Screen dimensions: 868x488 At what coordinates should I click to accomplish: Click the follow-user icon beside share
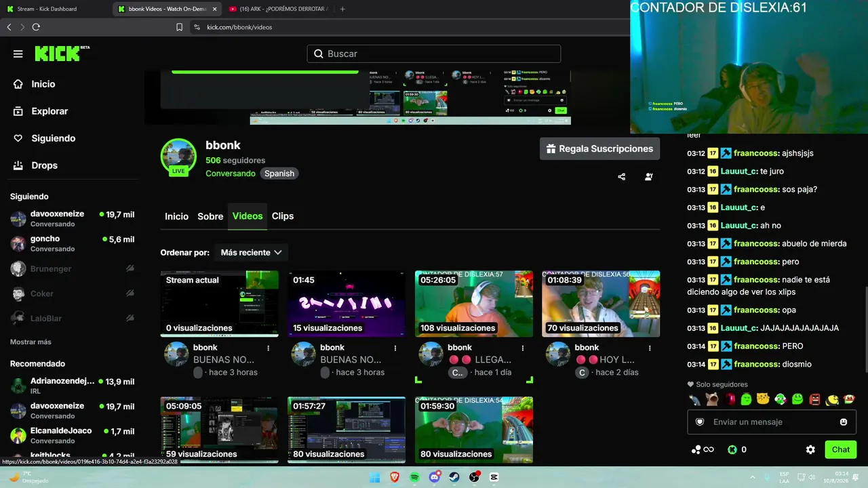(x=649, y=177)
